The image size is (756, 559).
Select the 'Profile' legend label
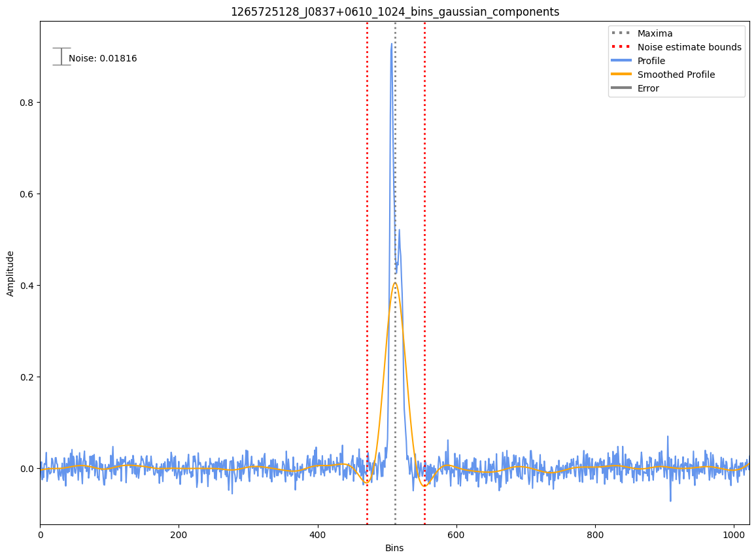pyautogui.click(x=651, y=61)
